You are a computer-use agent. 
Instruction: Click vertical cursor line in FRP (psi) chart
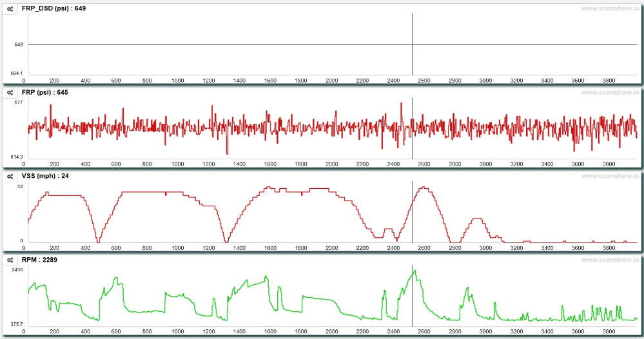[x=413, y=142]
